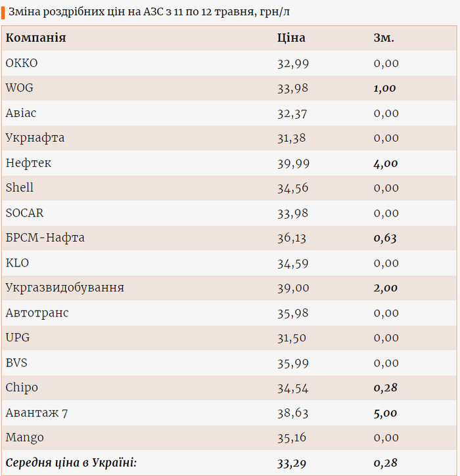Select the Shell company row

point(20,188)
